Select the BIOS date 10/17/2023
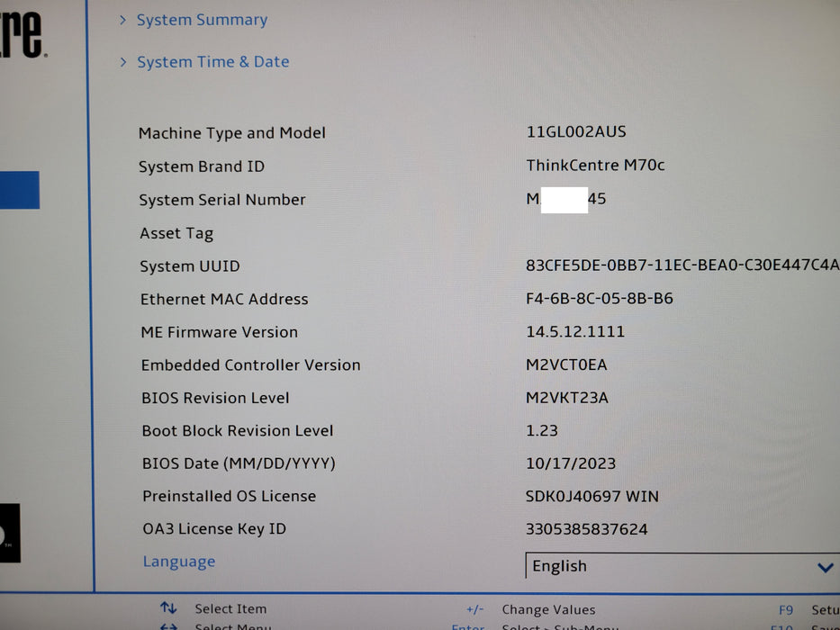Viewport: 840px width, 630px height. 571,463
